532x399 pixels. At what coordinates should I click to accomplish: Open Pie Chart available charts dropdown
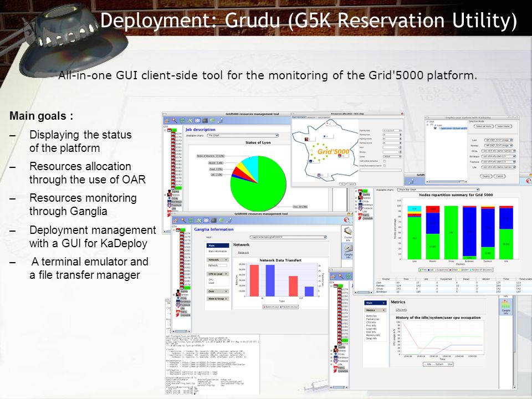coord(243,135)
